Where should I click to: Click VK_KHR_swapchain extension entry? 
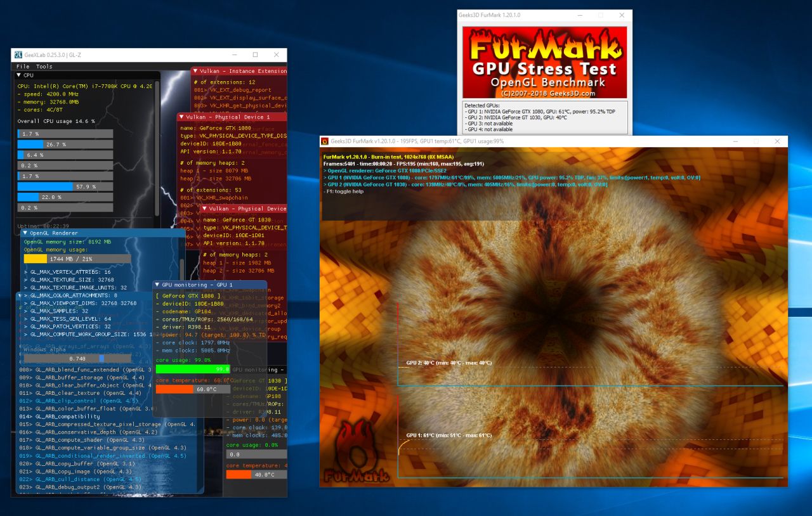[214, 197]
